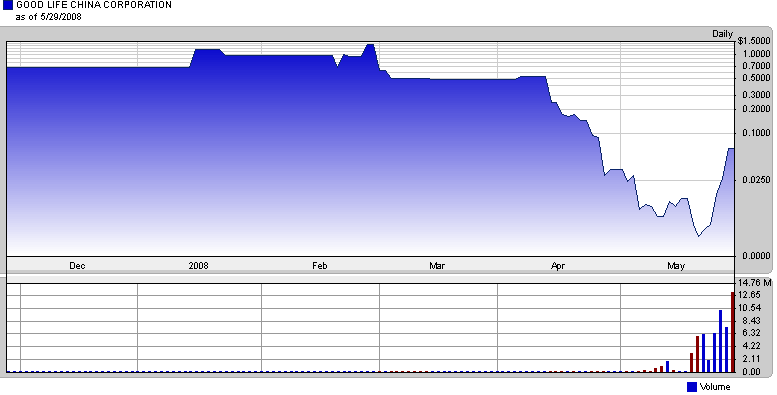Image resolution: width=777 pixels, height=395 pixels.
Task: Click the blue Volume legend square
Action: [692, 387]
